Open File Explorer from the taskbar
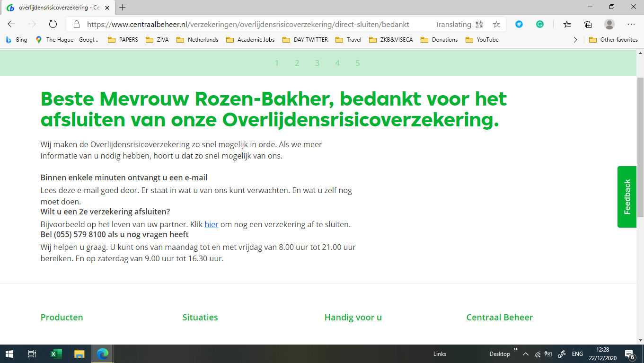 point(79,354)
